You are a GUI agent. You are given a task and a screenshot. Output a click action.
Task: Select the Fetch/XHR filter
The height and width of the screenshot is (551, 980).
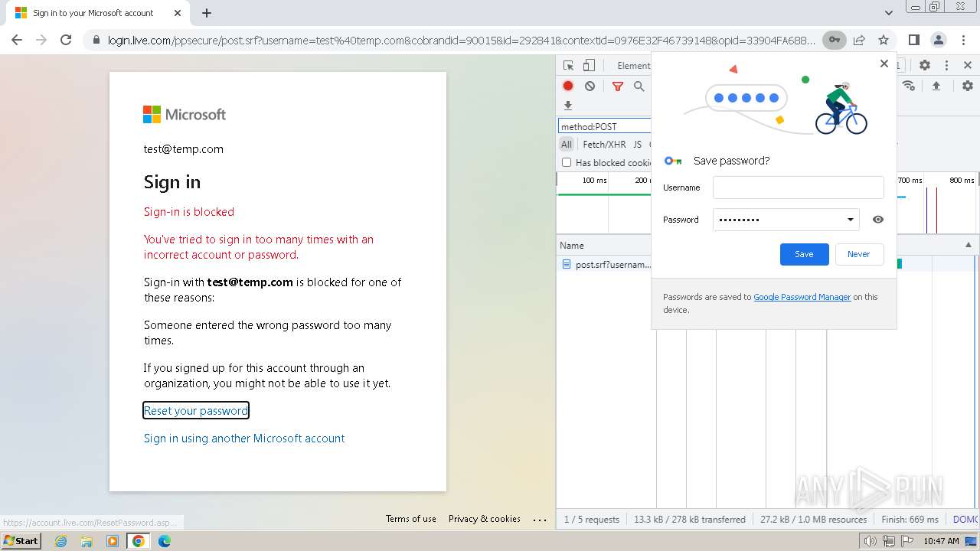click(x=604, y=144)
